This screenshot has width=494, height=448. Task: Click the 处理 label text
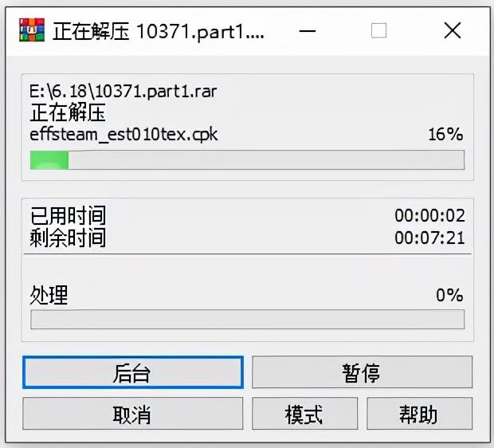click(49, 295)
